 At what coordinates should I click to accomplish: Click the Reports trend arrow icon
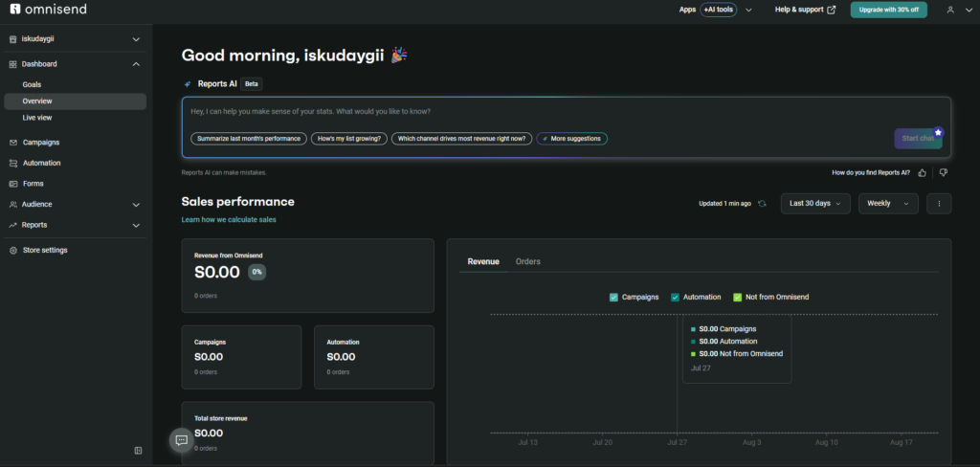[x=13, y=225]
